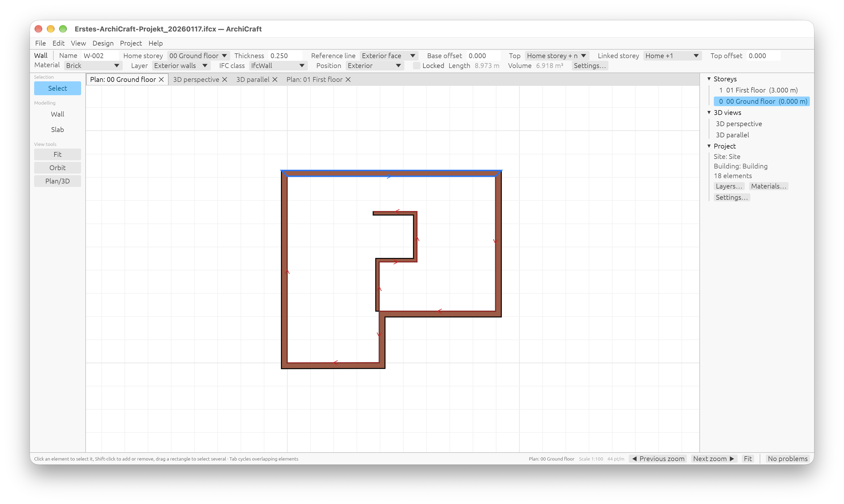
Task: Switch to the 3D perspective tab
Action: pos(196,79)
